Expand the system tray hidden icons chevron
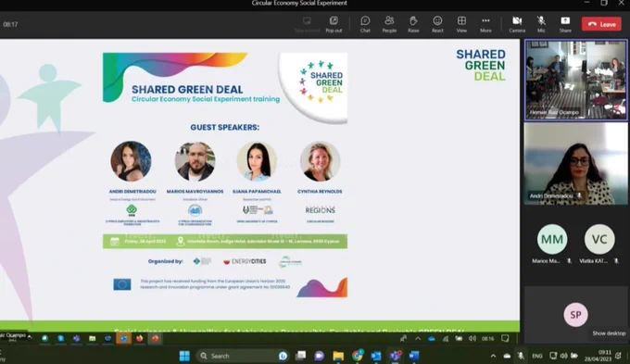Viewport: 630px width, 364px height. point(493,356)
